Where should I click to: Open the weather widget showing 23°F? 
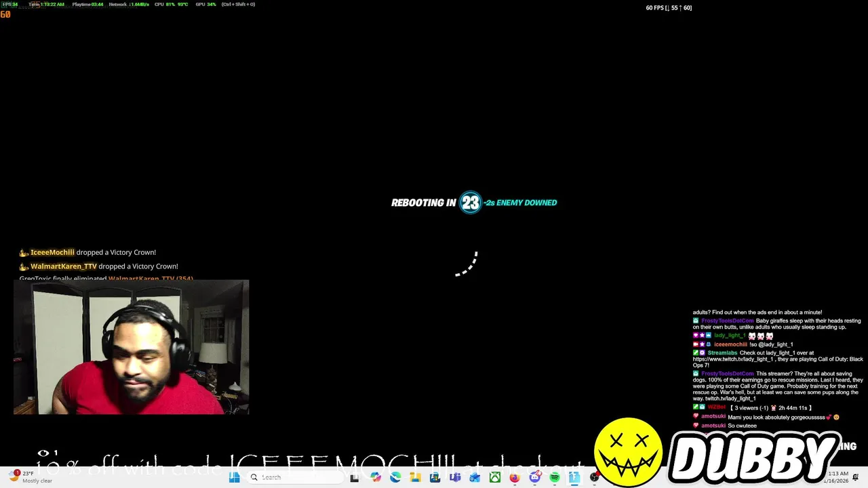[x=31, y=477]
